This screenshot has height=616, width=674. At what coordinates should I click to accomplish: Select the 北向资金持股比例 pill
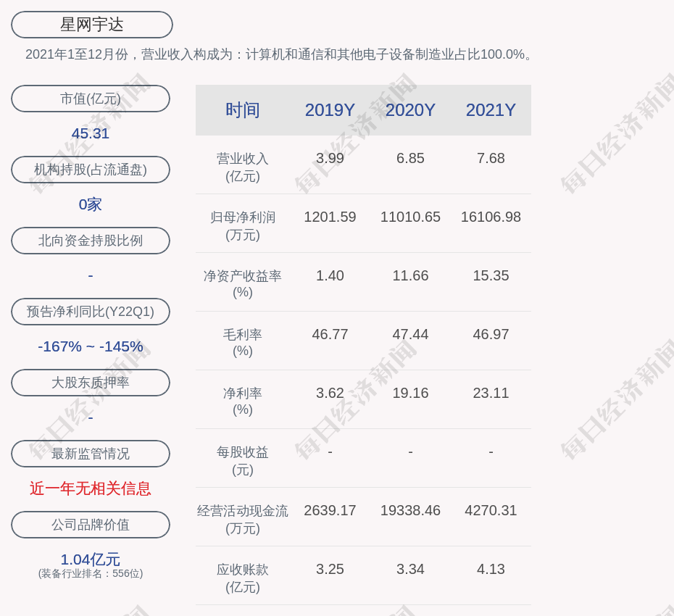(91, 241)
